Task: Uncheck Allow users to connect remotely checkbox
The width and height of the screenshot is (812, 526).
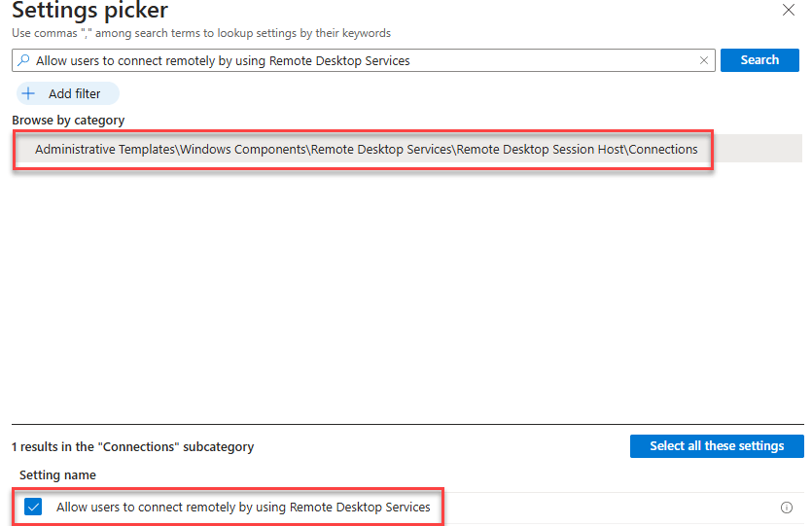Action: 34,507
